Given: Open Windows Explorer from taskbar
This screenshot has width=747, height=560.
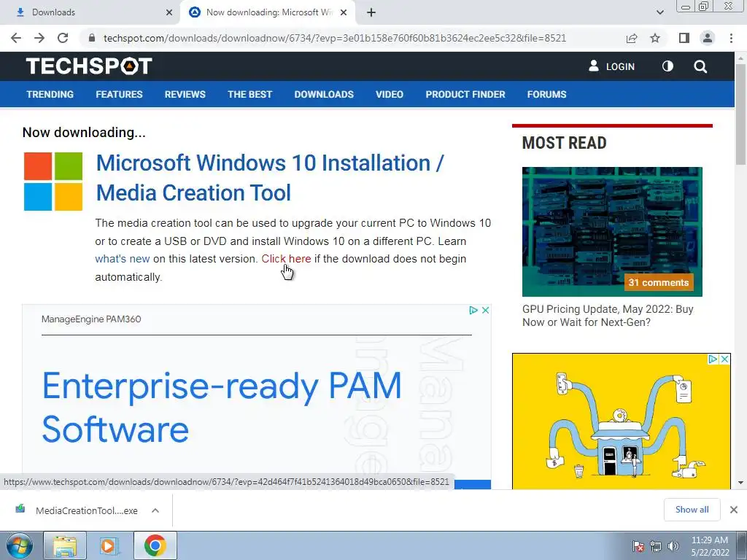Looking at the screenshot, I should pyautogui.click(x=65, y=545).
